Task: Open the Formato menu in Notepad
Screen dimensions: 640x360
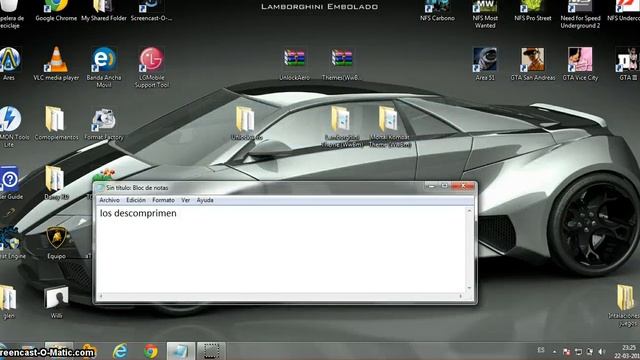Action: [x=163, y=200]
